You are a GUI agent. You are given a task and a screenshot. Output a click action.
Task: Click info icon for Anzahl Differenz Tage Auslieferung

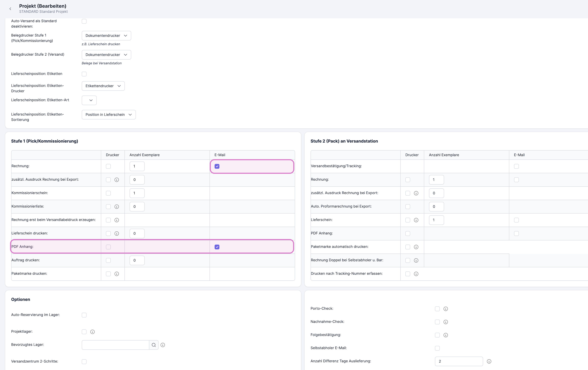click(489, 361)
